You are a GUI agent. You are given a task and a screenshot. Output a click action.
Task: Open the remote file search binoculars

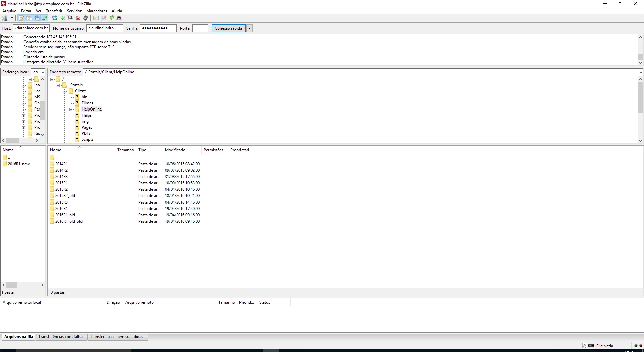point(119,18)
